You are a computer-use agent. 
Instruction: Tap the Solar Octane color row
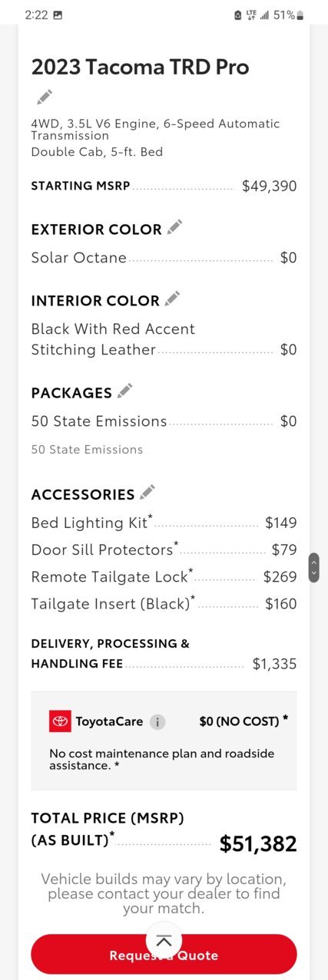(164, 258)
